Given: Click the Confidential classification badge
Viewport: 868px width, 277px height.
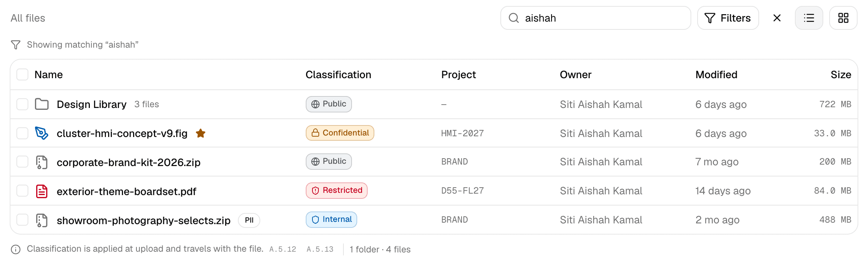Looking at the screenshot, I should point(340,133).
